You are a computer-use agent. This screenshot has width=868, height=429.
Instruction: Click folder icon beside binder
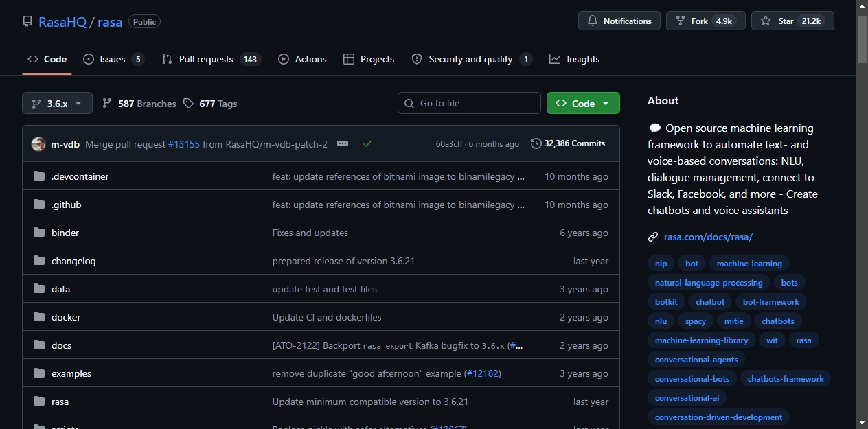pos(39,233)
